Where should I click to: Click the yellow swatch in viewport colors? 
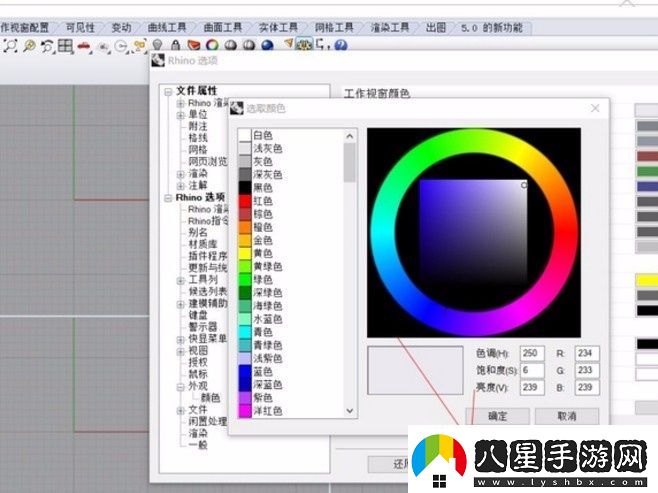pyautogui.click(x=647, y=280)
